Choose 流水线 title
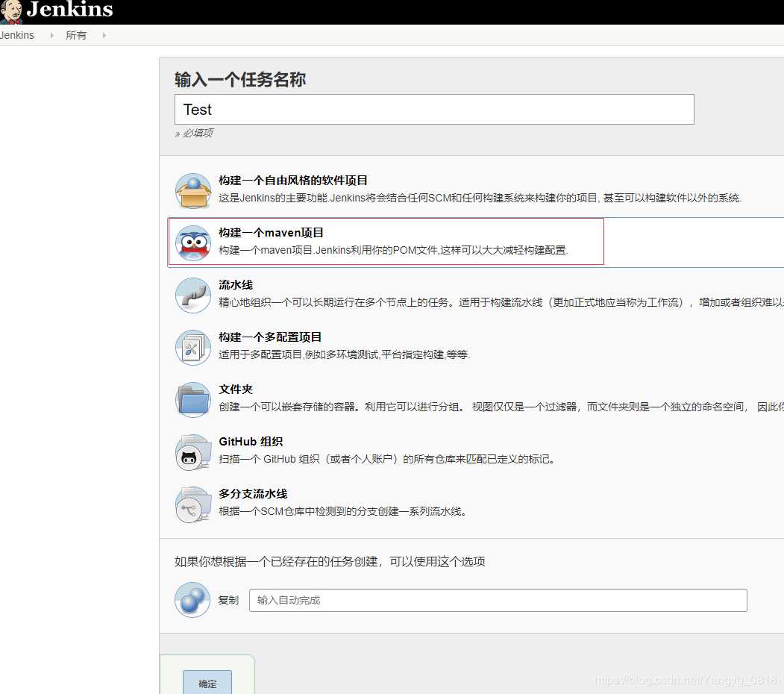 tap(236, 285)
